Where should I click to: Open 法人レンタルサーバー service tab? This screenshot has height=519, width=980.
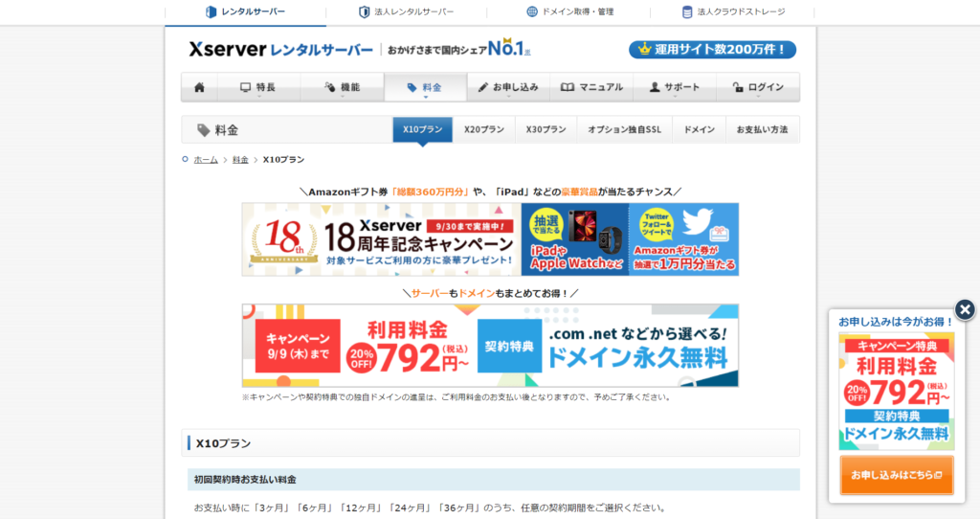(407, 11)
